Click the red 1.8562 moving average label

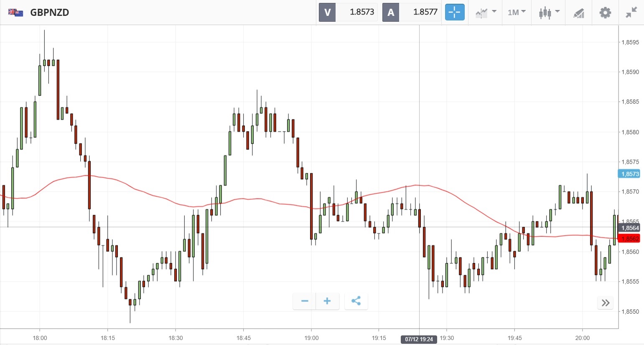pyautogui.click(x=629, y=238)
